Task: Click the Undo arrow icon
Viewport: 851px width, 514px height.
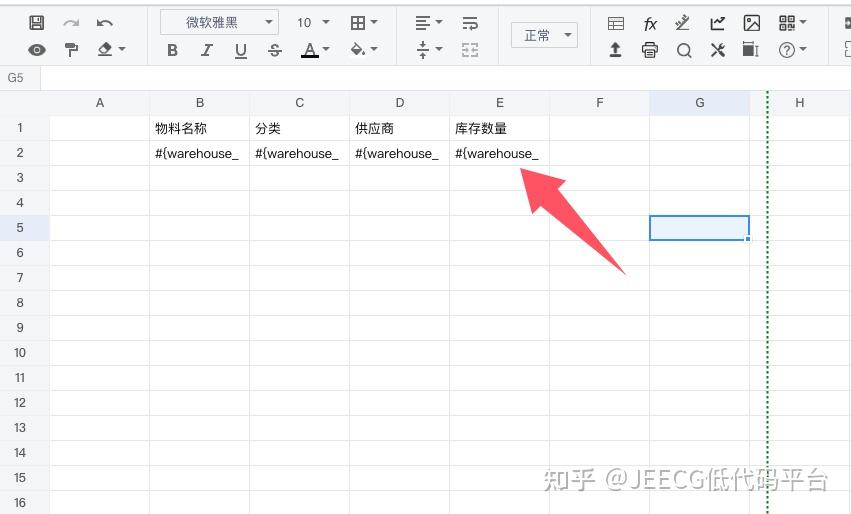Action: (x=105, y=23)
